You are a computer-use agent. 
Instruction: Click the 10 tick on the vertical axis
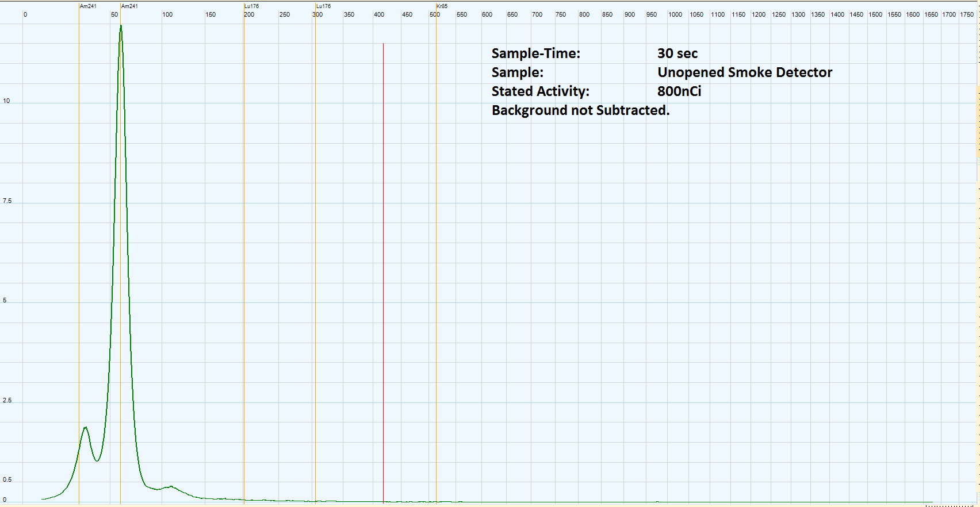click(6, 101)
